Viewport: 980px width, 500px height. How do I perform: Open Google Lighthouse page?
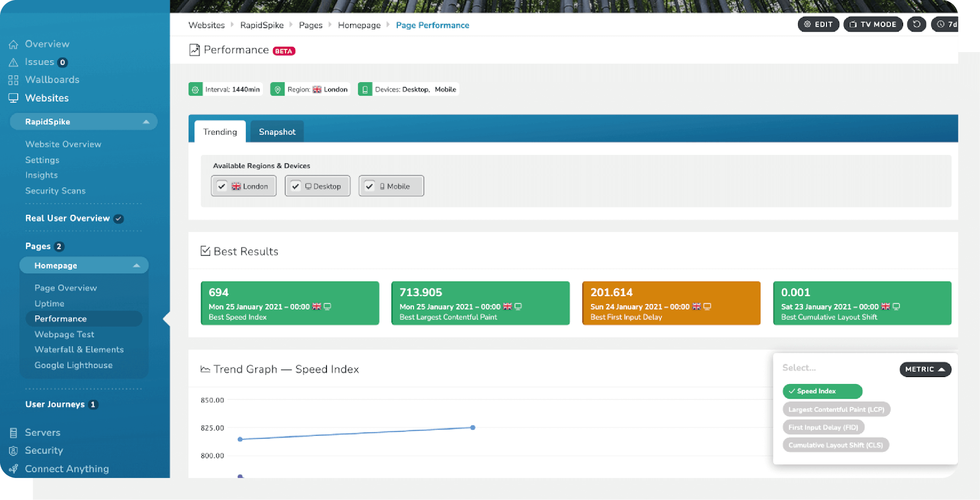point(74,365)
